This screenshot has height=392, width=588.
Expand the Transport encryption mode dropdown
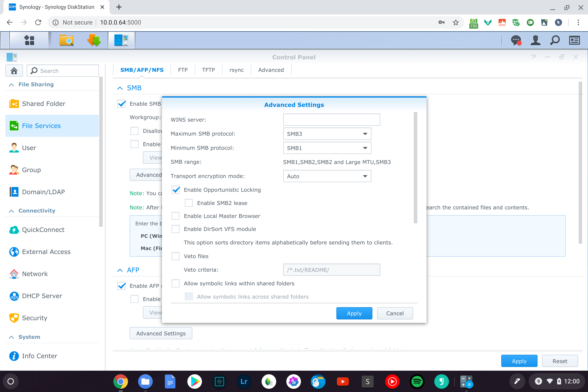click(x=327, y=176)
